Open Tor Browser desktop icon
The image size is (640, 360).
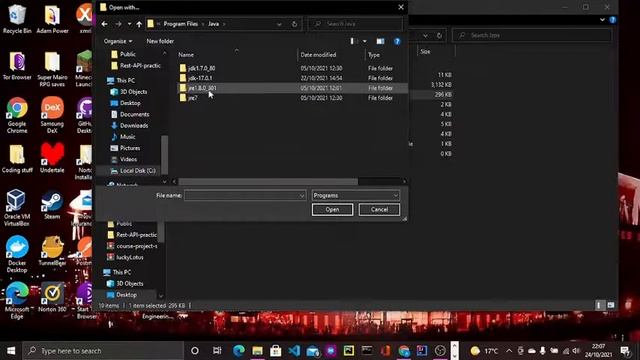[x=17, y=66]
